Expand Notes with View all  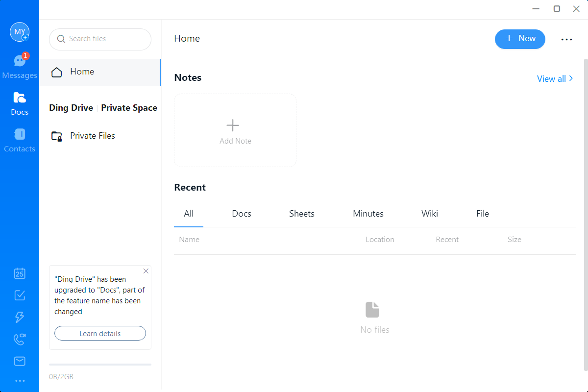[555, 79]
